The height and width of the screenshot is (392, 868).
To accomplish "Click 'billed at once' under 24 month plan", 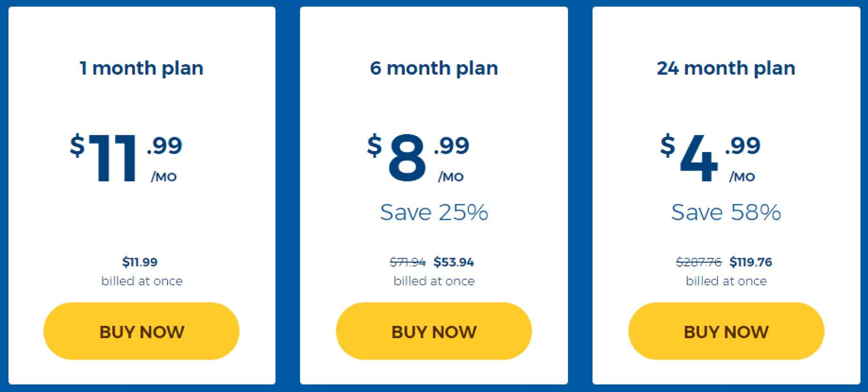I will pos(726,281).
